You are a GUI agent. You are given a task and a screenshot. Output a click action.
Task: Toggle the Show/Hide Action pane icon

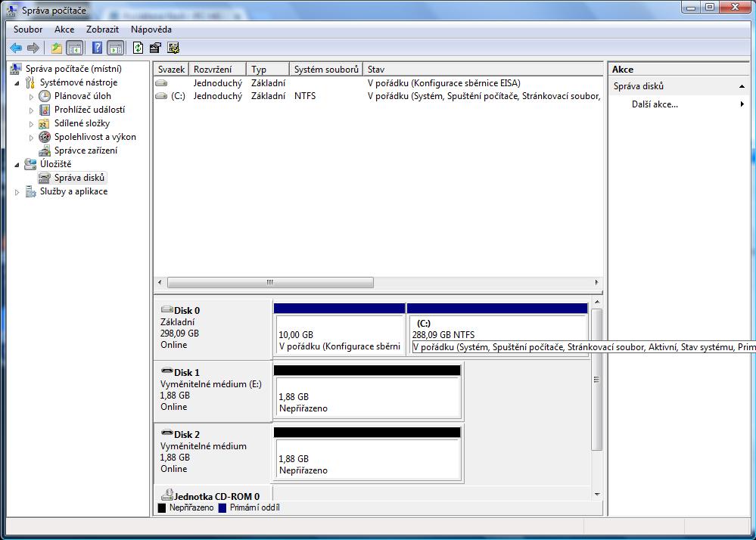pos(115,48)
